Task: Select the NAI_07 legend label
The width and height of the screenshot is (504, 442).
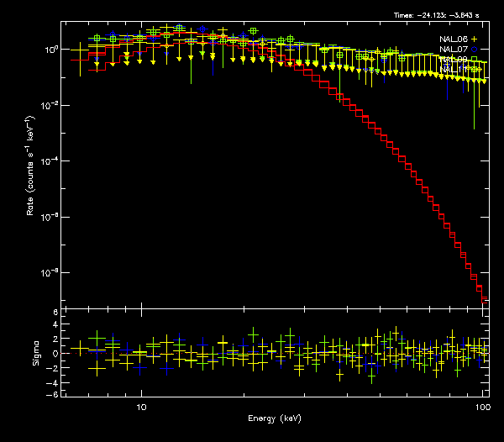Action: point(453,50)
